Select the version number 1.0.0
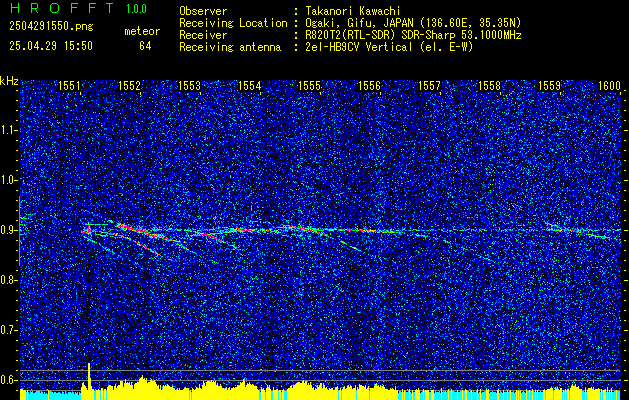 (136, 9)
